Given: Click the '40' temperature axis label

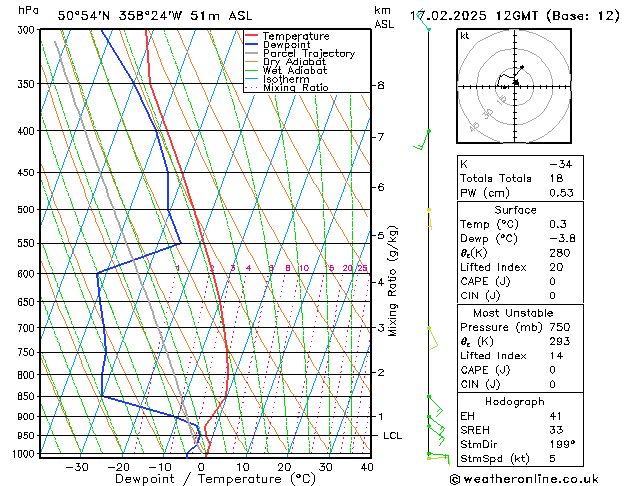Looking at the screenshot, I should coord(367,467).
